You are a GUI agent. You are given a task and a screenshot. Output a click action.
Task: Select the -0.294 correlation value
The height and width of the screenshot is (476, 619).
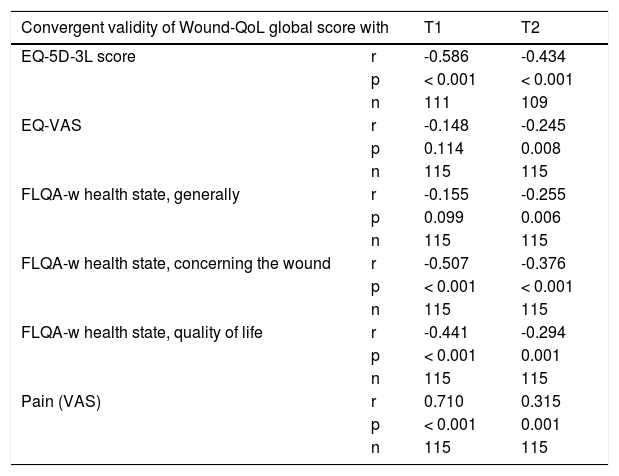tap(541, 332)
